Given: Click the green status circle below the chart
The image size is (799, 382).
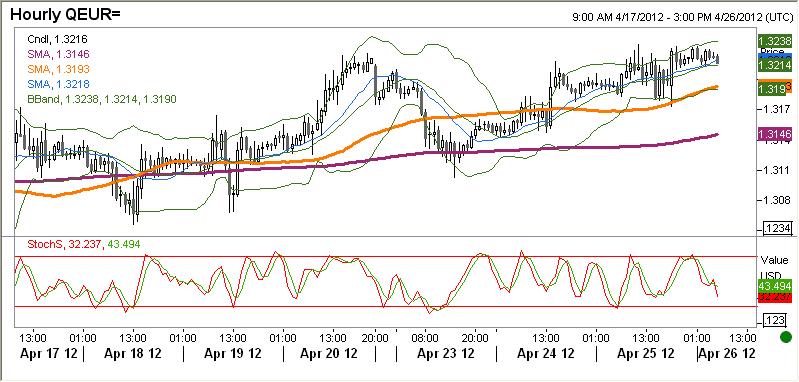Looking at the screenshot, I should click(786, 337).
